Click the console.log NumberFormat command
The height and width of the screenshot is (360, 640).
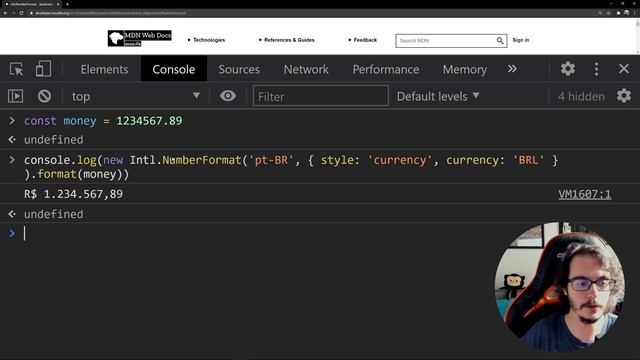[291, 167]
